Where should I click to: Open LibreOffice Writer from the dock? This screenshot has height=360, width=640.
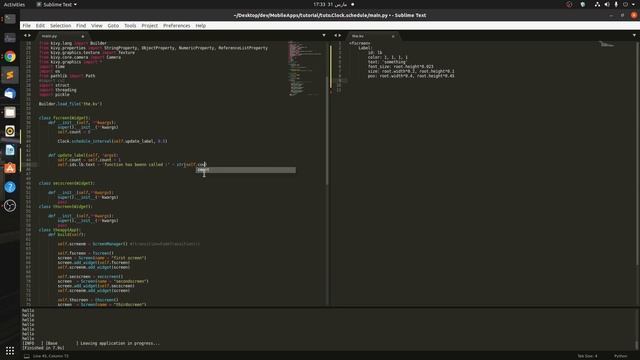pos(10,150)
